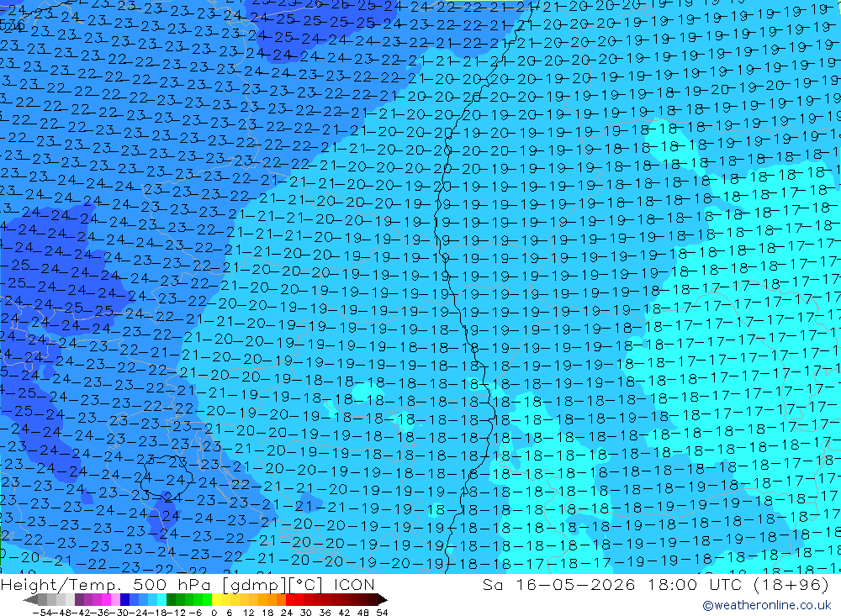
Task: Pick the dark blue swatch at -30 on the legend
Action: pyautogui.click(x=124, y=600)
